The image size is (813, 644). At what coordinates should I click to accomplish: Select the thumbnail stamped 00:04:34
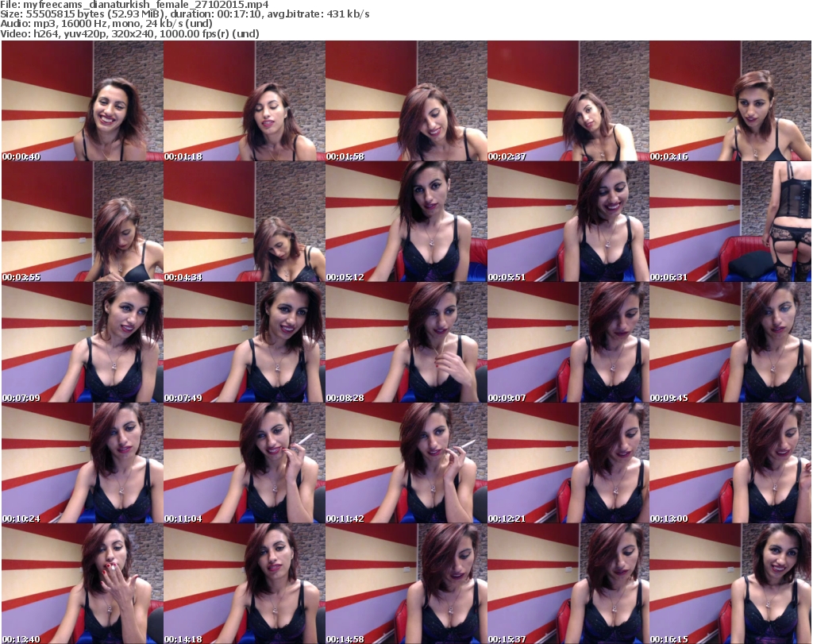[x=245, y=222]
